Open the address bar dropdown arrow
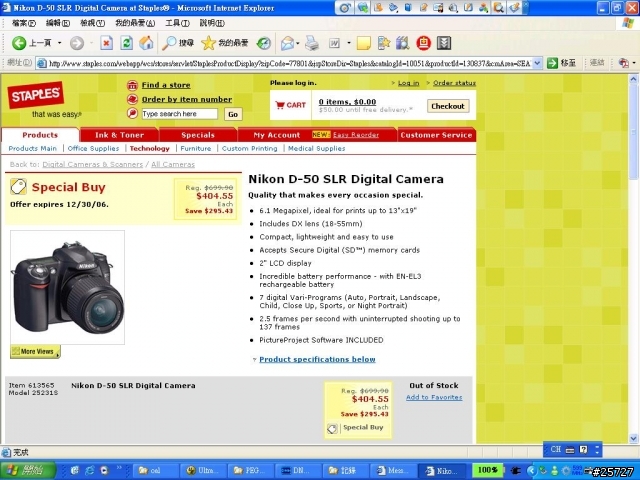The width and height of the screenshot is (640, 480). click(537, 63)
